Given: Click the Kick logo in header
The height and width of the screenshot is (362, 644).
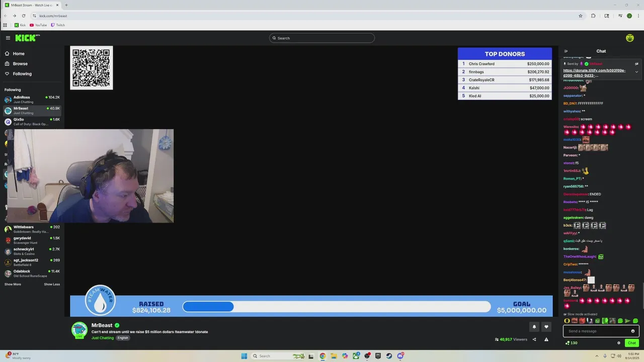Looking at the screenshot, I should tap(27, 38).
